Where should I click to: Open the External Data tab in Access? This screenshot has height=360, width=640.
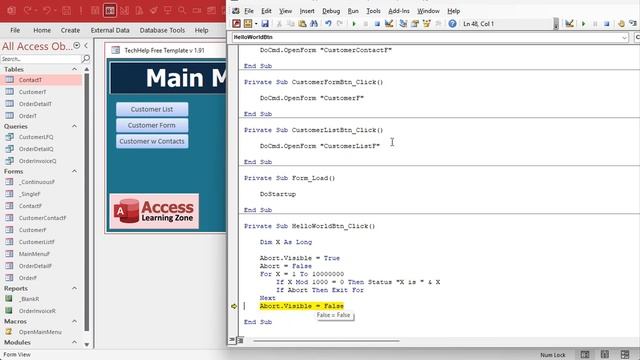coord(110,30)
